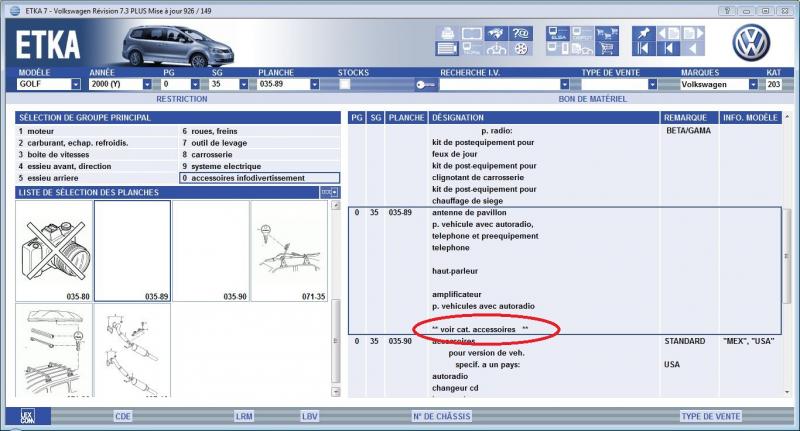Image resolution: width=800 pixels, height=431 pixels.
Task: Click the Volkswagen logo
Action: (751, 43)
